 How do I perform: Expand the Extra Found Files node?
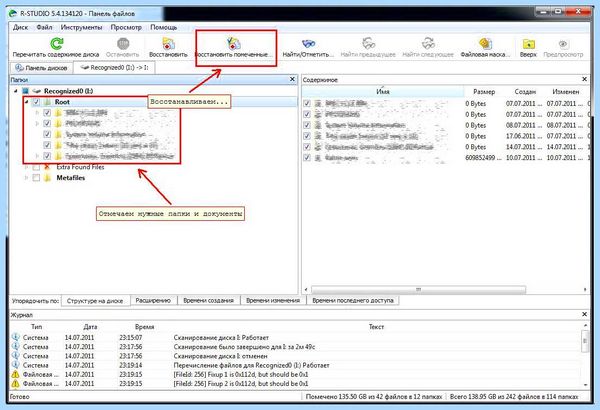pyautogui.click(x=26, y=167)
